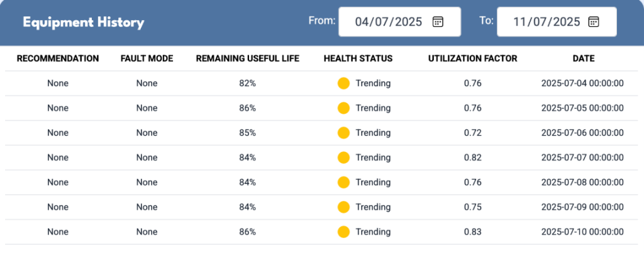Sort by Remaining Useful Life column header
Screen dimensions: 644x260
click(248, 58)
